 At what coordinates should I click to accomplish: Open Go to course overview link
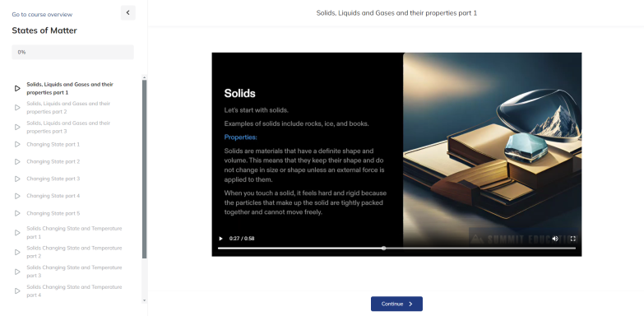[x=42, y=14]
